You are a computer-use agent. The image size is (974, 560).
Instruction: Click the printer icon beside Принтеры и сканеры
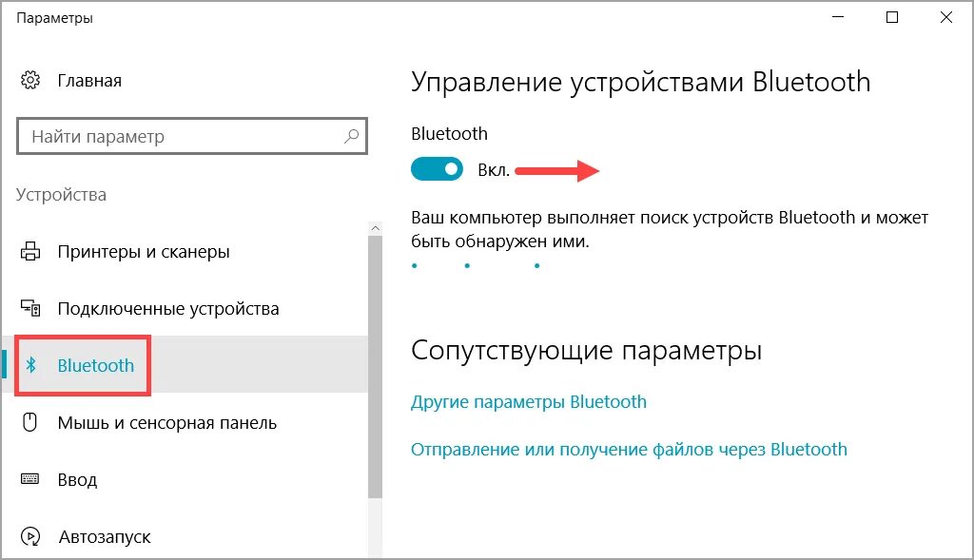pos(29,251)
